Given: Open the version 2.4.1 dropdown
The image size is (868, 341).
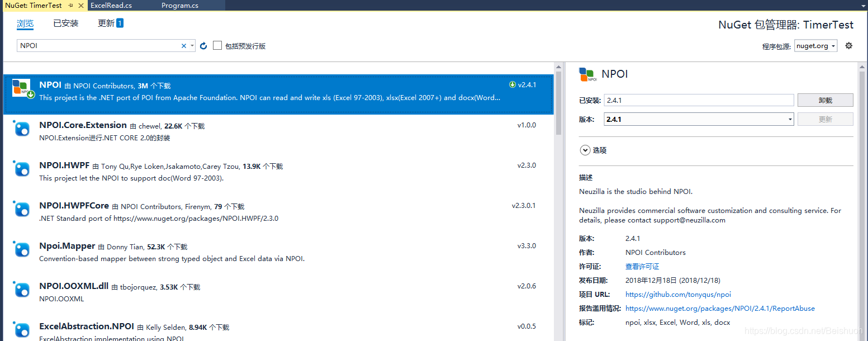Looking at the screenshot, I should (x=699, y=119).
